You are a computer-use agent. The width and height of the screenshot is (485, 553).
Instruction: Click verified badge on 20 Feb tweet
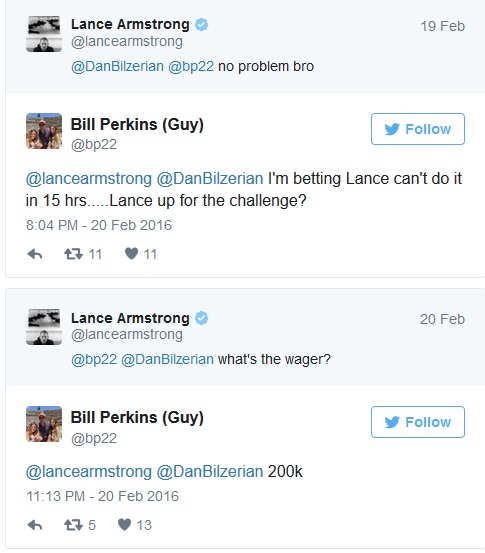202,318
